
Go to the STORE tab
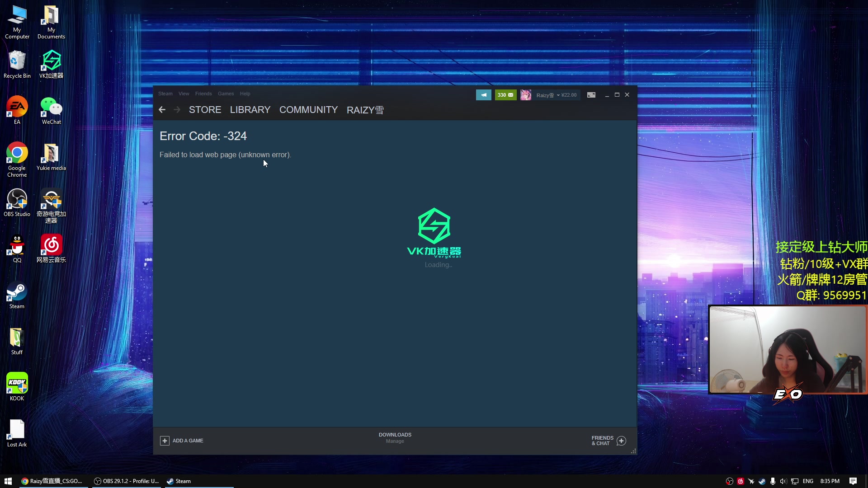205,110
